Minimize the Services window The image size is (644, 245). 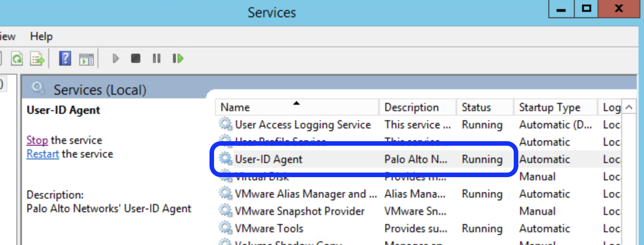562,9
